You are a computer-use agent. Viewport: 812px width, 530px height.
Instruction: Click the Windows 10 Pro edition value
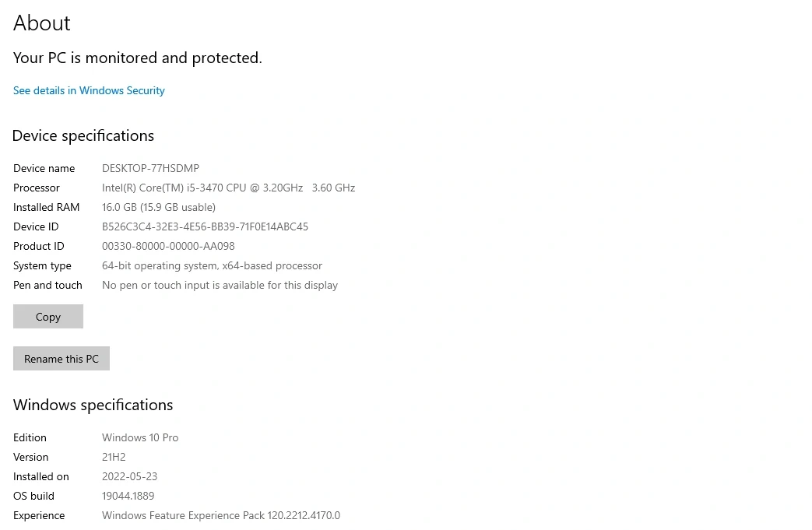[140, 437]
